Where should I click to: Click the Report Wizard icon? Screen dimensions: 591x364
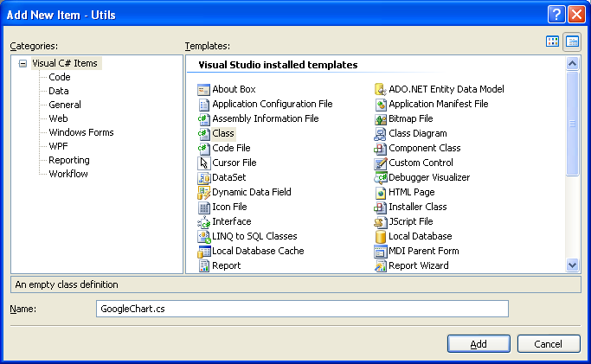[x=381, y=265]
